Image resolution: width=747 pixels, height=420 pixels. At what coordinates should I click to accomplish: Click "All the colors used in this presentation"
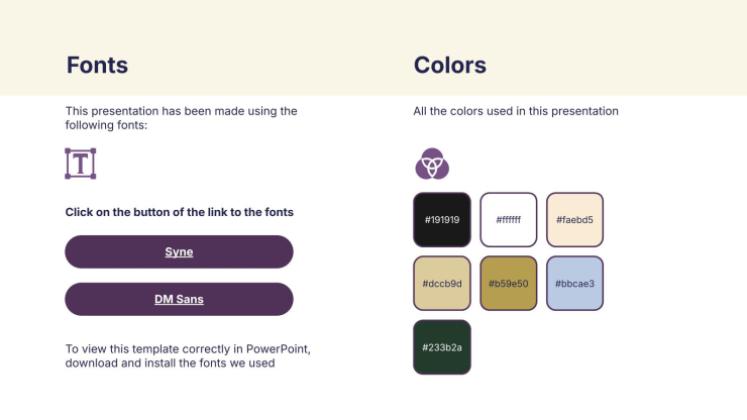(x=516, y=111)
